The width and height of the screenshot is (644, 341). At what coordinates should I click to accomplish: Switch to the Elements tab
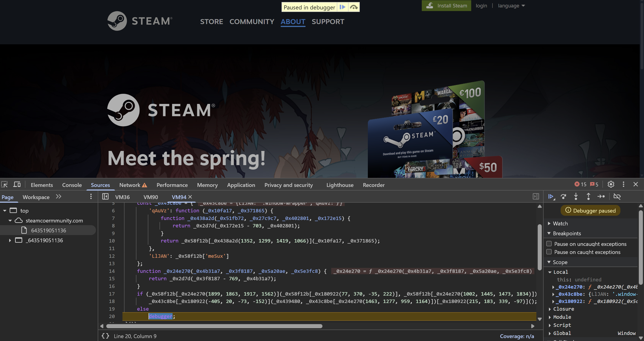click(42, 185)
